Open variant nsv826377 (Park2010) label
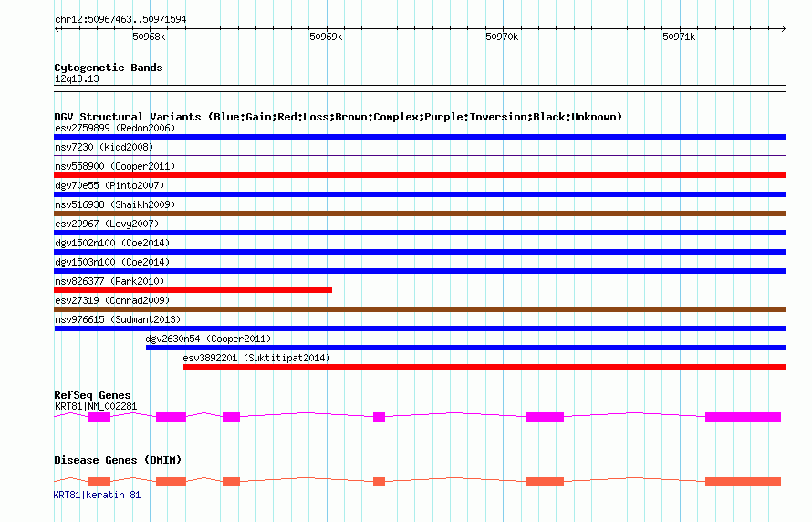Viewport: 812px width, 522px height. click(109, 281)
